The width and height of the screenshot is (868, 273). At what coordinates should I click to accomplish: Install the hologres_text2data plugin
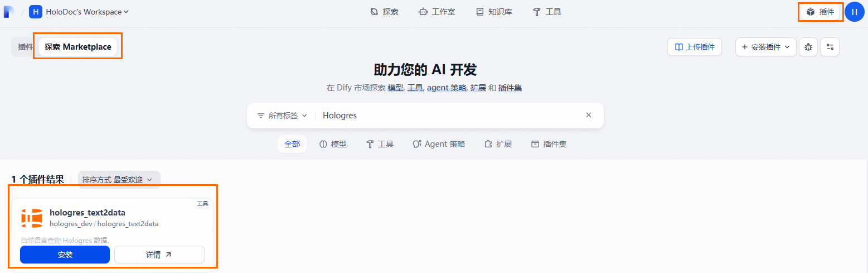pyautogui.click(x=65, y=255)
